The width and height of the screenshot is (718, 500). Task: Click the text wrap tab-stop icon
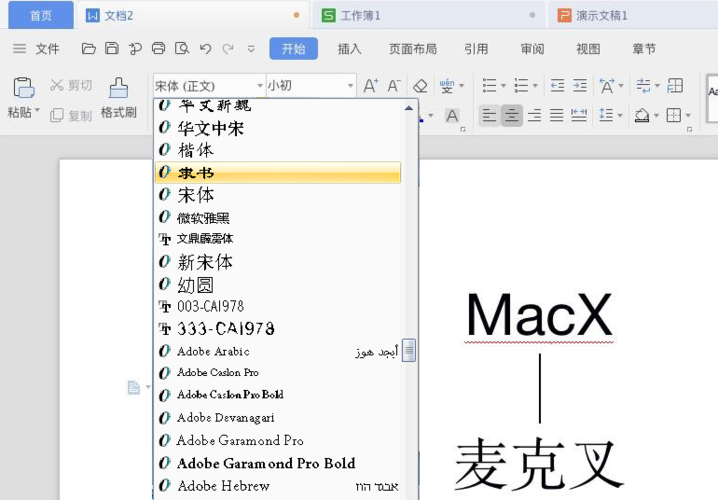pyautogui.click(x=643, y=86)
